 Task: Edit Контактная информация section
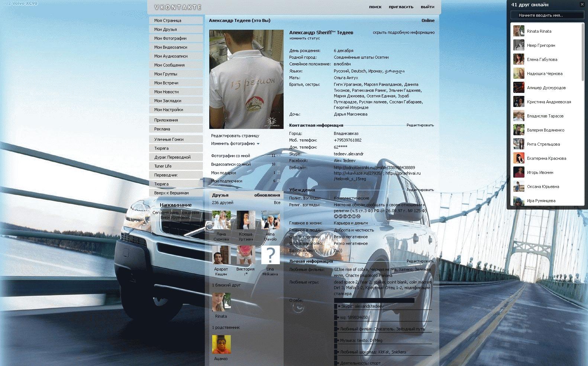tap(420, 125)
